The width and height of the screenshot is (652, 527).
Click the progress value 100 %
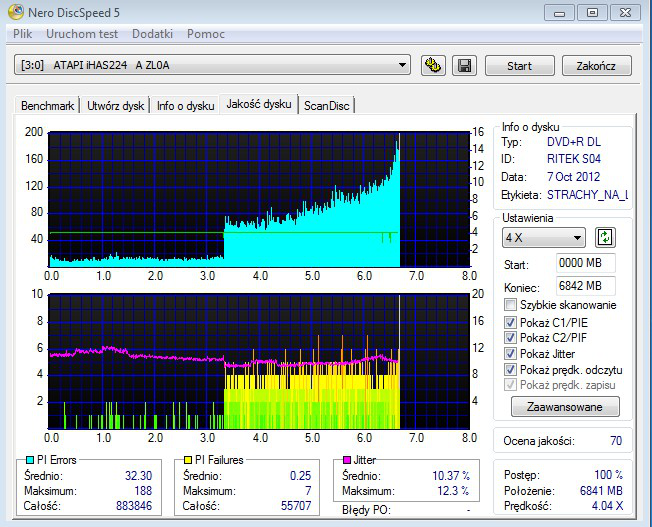(x=608, y=475)
